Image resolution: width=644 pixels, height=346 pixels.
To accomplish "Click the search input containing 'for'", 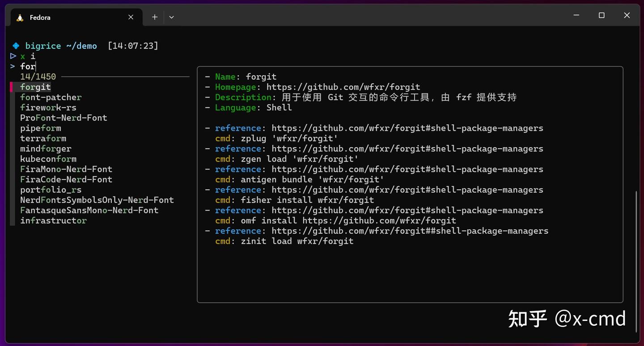I will pyautogui.click(x=28, y=66).
